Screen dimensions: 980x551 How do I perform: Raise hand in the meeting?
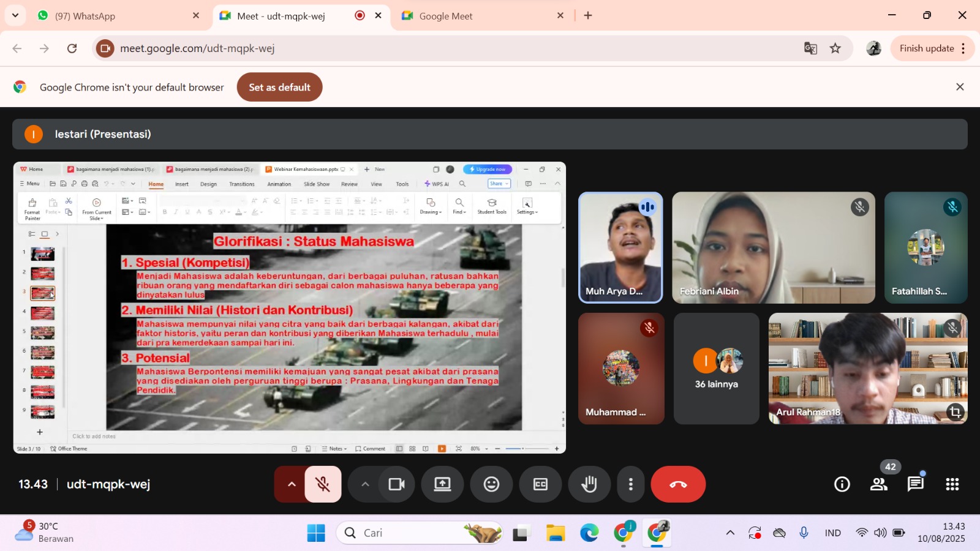tap(589, 484)
